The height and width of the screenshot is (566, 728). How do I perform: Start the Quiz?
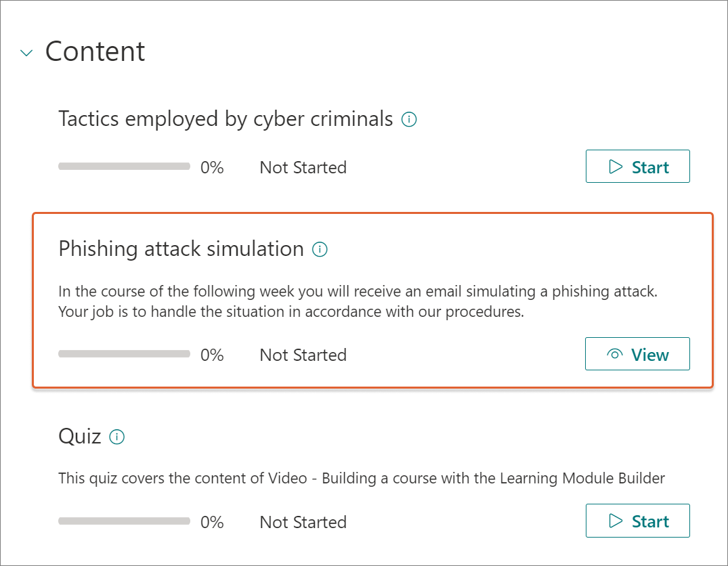click(637, 521)
